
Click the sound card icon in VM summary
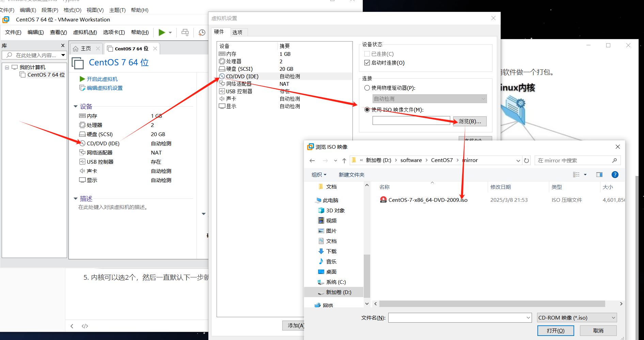point(82,171)
